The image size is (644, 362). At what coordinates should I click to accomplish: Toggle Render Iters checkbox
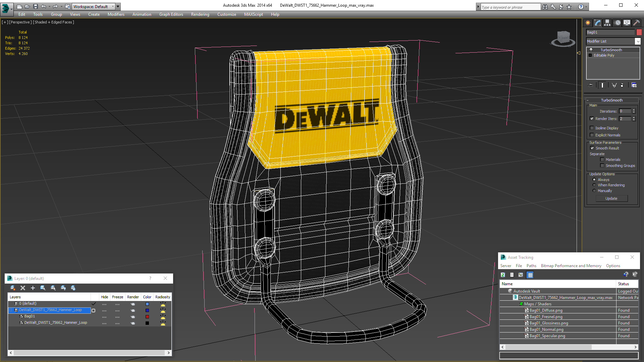pyautogui.click(x=592, y=119)
